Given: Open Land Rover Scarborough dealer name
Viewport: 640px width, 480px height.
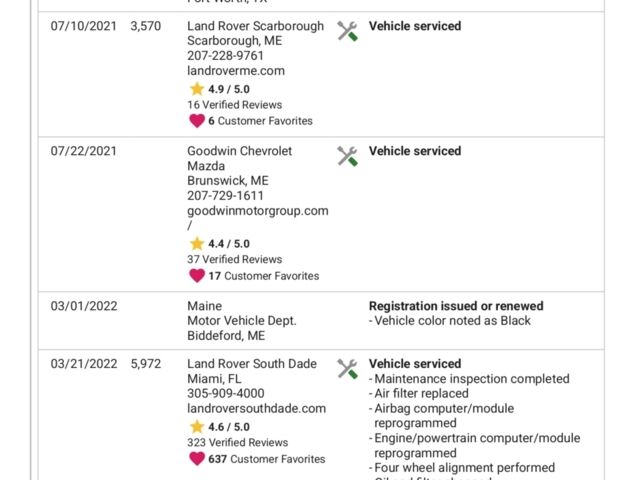Looking at the screenshot, I should pyautogui.click(x=256, y=26).
